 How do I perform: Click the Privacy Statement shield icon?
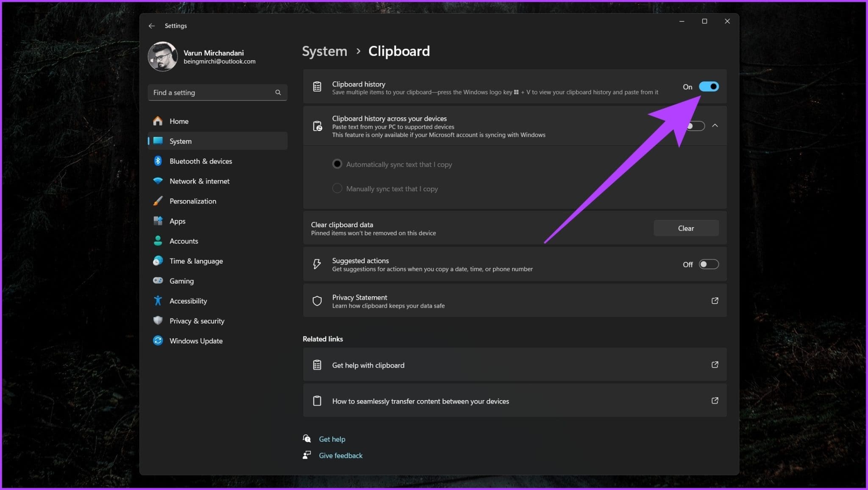coord(317,301)
